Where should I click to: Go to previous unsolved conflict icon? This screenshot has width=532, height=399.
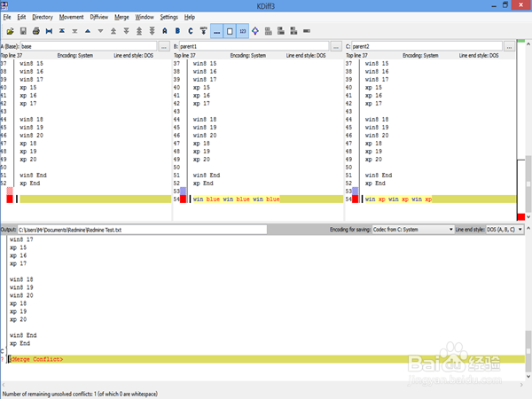click(x=139, y=31)
